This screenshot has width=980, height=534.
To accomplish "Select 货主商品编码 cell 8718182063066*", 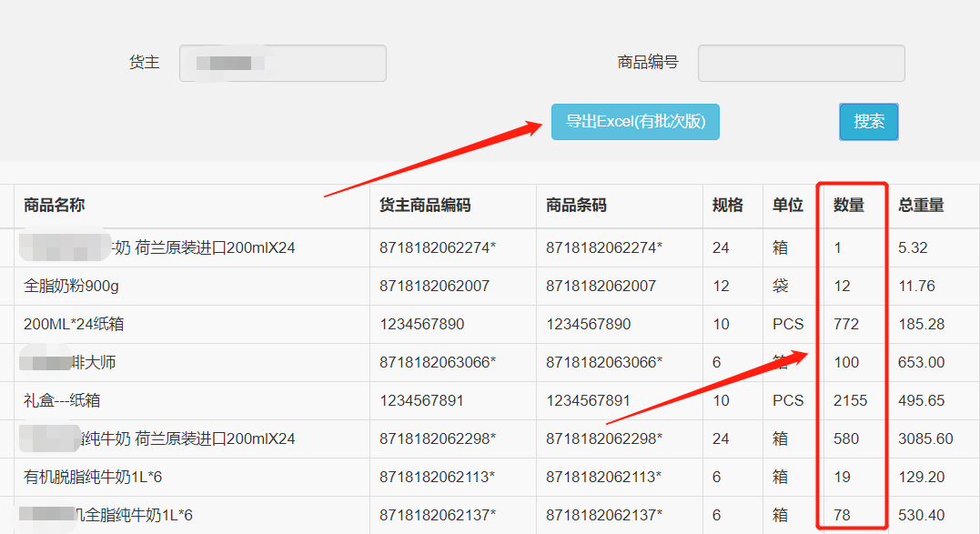I will coord(438,362).
